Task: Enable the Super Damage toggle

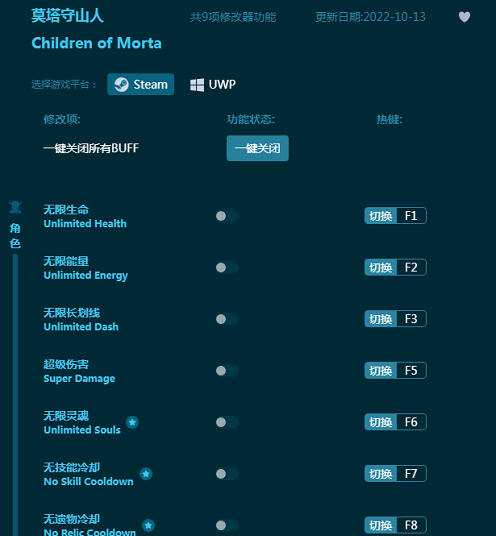Action: pos(227,371)
